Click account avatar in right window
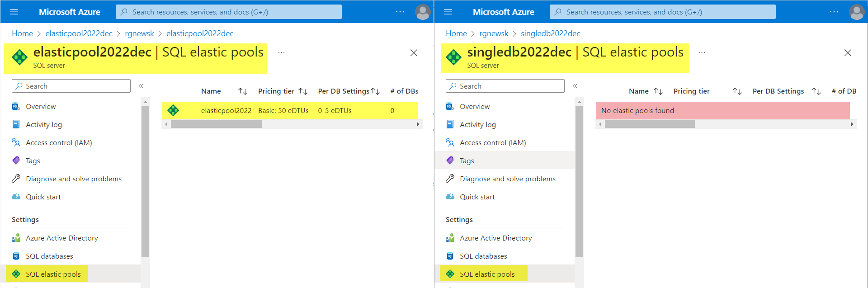 (857, 12)
